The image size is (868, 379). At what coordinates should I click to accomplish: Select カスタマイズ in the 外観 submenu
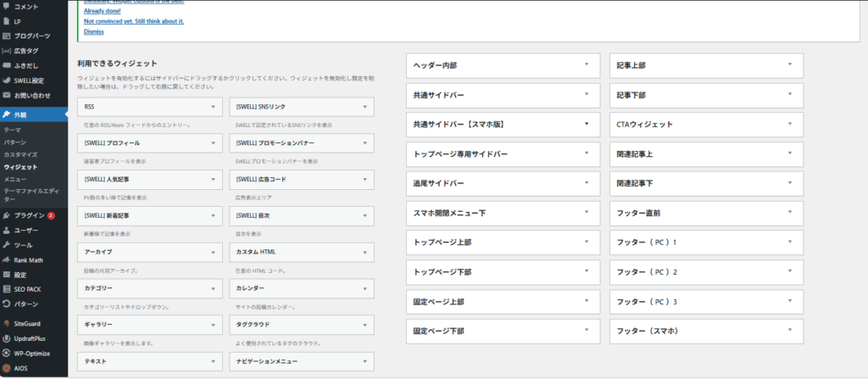20,155
